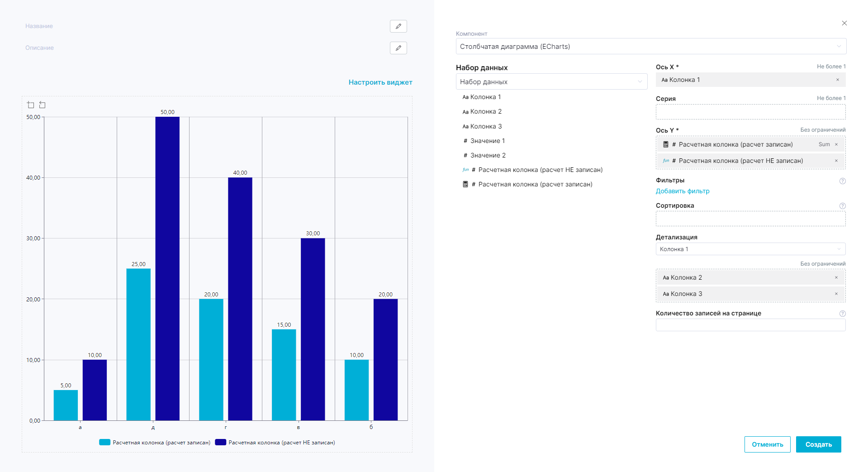Expand the Набор данных dropdown
868x472 pixels.
point(551,82)
